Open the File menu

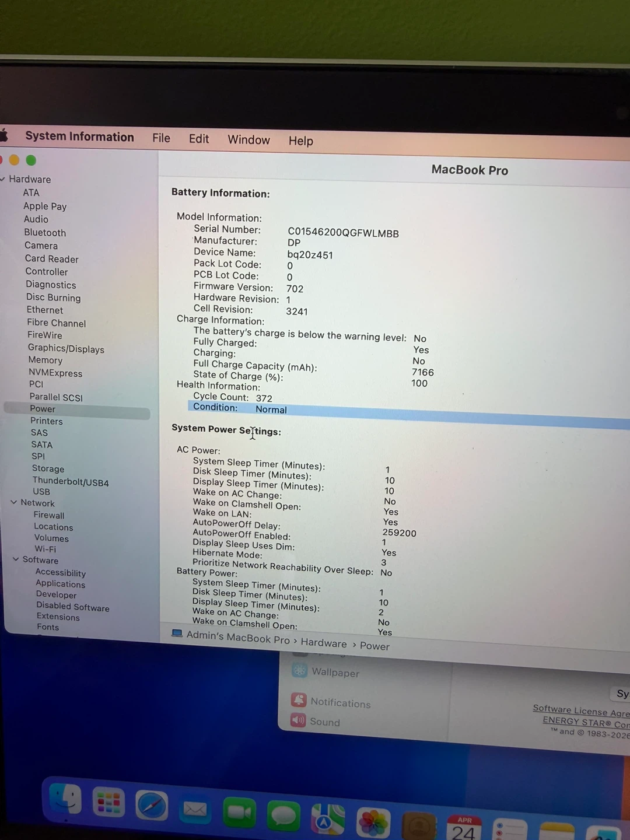(x=161, y=138)
